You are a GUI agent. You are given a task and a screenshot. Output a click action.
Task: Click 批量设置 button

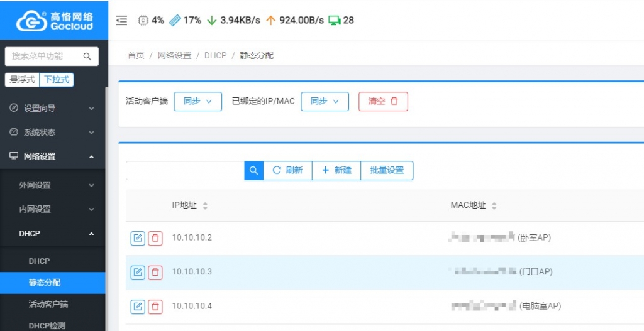[x=387, y=170]
